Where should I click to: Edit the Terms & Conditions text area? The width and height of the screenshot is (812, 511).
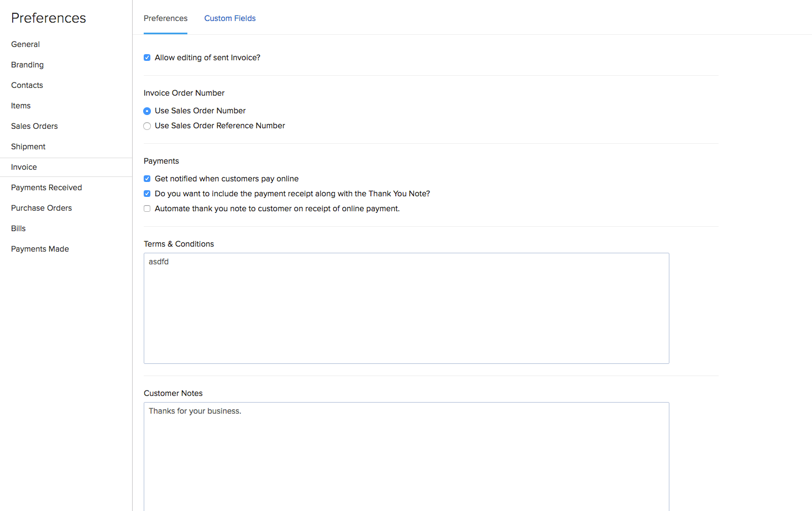(406, 307)
